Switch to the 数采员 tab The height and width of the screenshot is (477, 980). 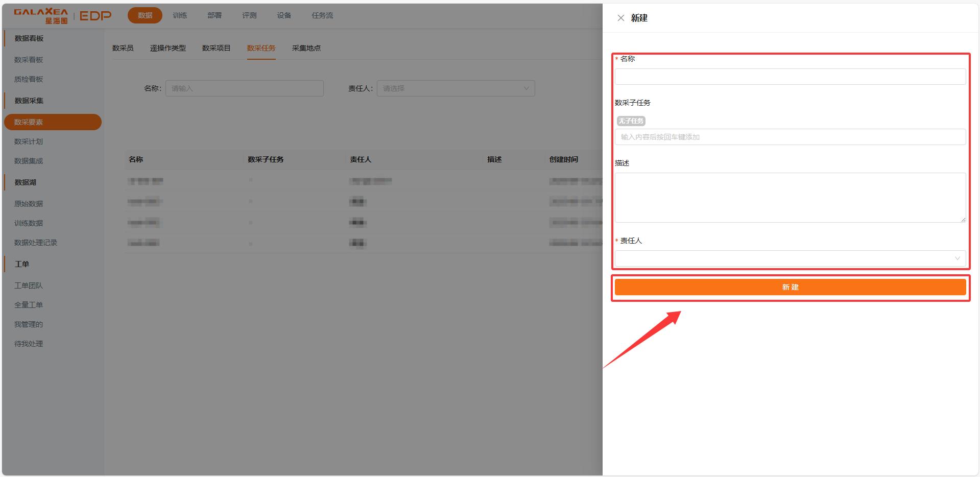coord(123,48)
